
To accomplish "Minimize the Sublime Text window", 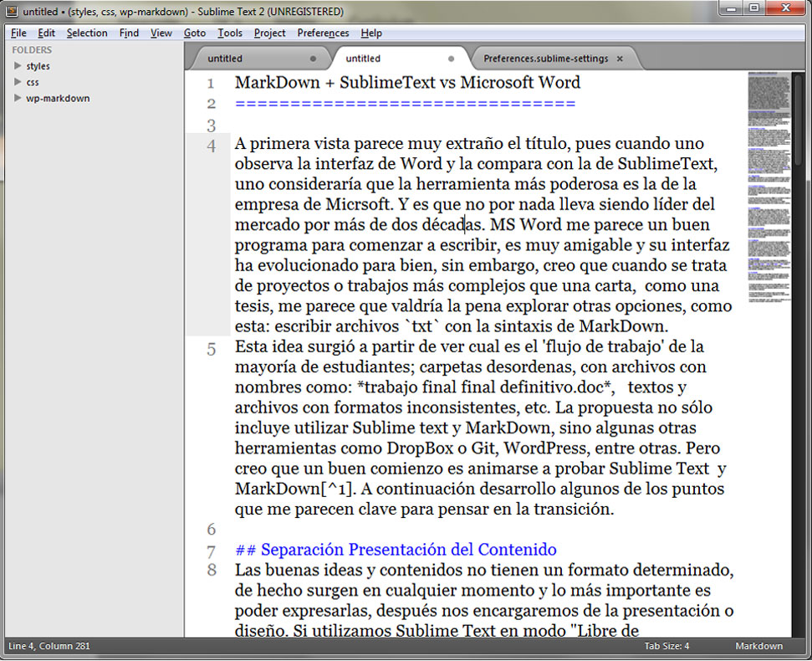I will pos(731,8).
